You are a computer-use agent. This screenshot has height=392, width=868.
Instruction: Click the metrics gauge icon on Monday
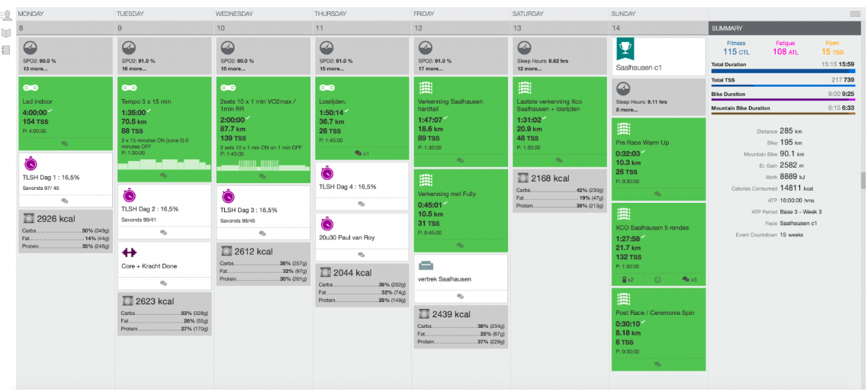click(x=30, y=47)
